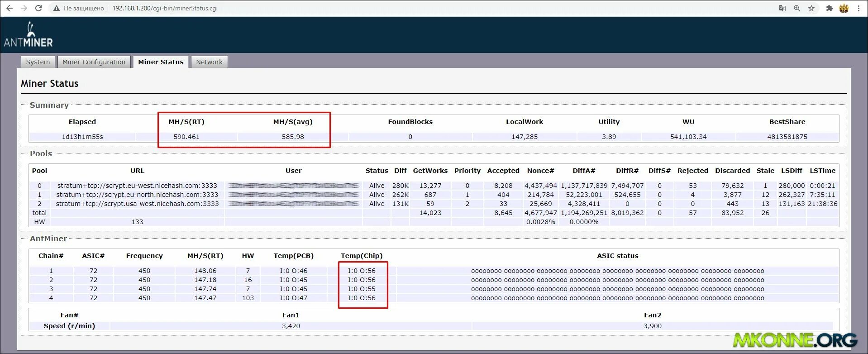
Task: Click DiffA# value 1,137,717,839
Action: coord(584,186)
